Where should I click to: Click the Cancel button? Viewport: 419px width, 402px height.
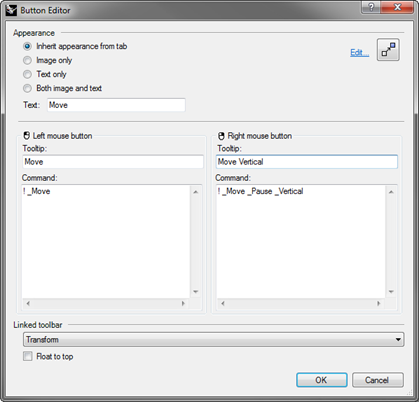378,380
